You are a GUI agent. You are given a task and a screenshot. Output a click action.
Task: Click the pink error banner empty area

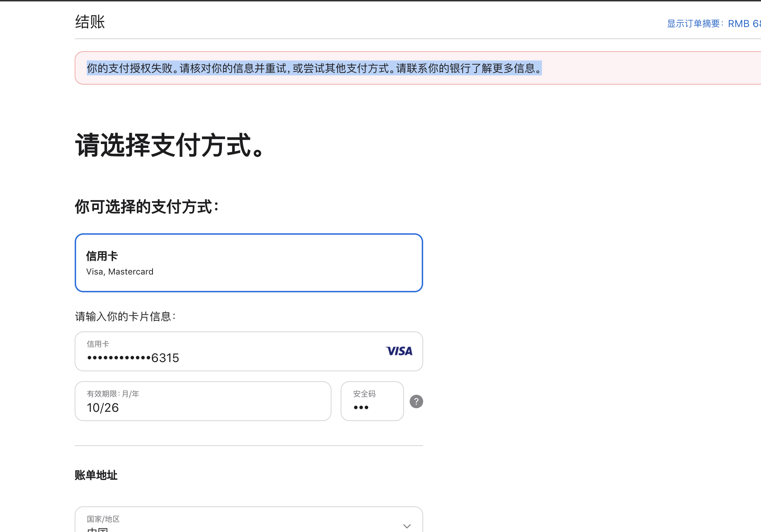(x=651, y=68)
